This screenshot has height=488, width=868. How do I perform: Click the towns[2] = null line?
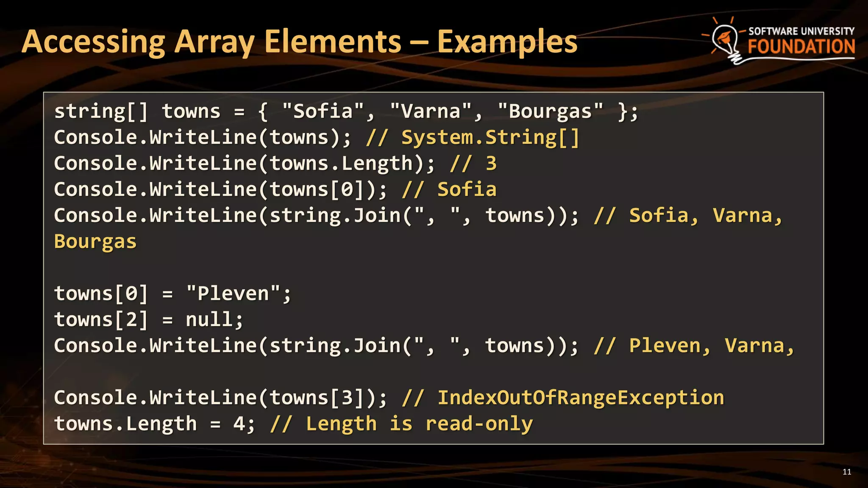[148, 319]
